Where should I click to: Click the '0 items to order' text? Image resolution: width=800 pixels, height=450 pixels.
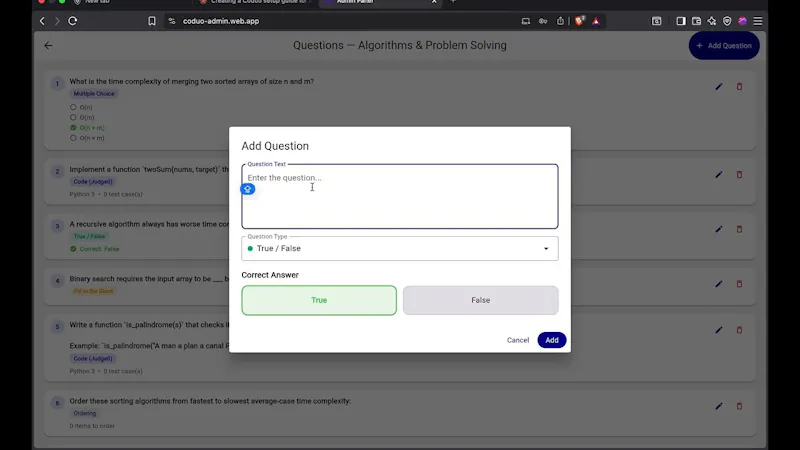point(92,426)
